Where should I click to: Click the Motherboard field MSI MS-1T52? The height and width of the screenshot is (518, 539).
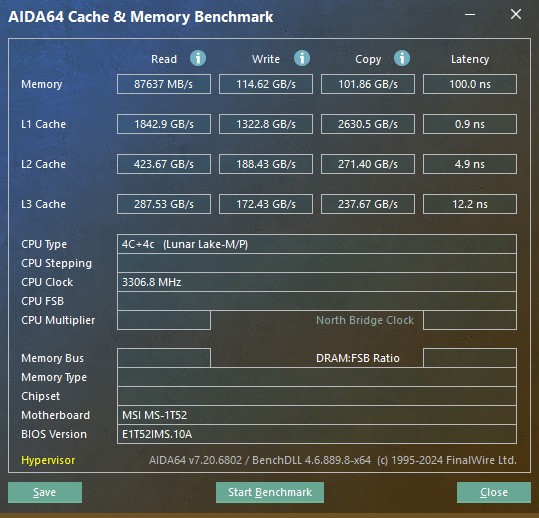[x=317, y=415]
